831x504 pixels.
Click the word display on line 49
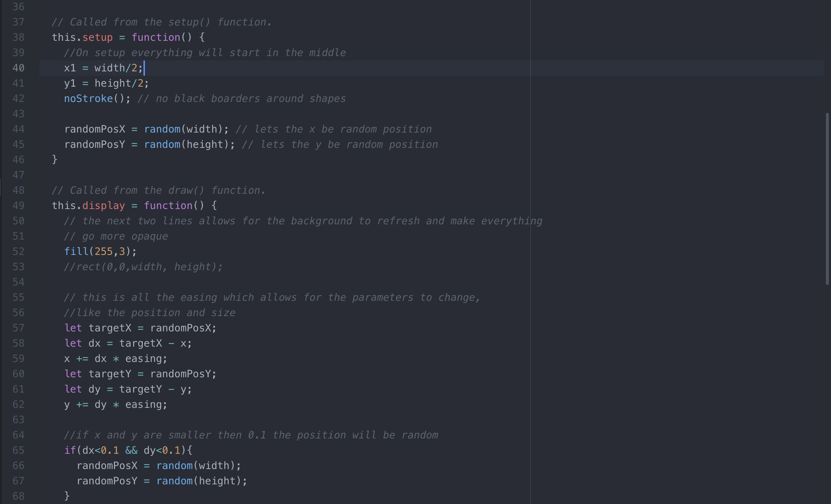(x=103, y=206)
